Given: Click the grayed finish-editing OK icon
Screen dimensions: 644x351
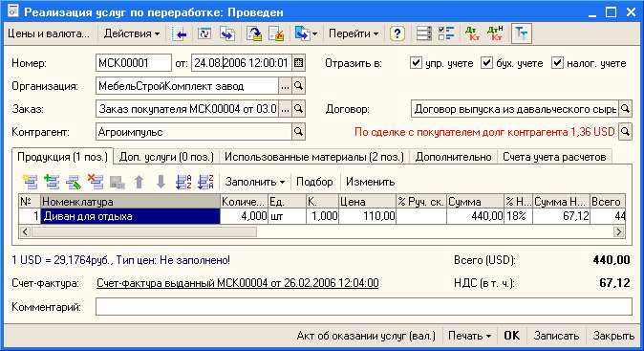Looking at the screenshot, I should (118, 182).
